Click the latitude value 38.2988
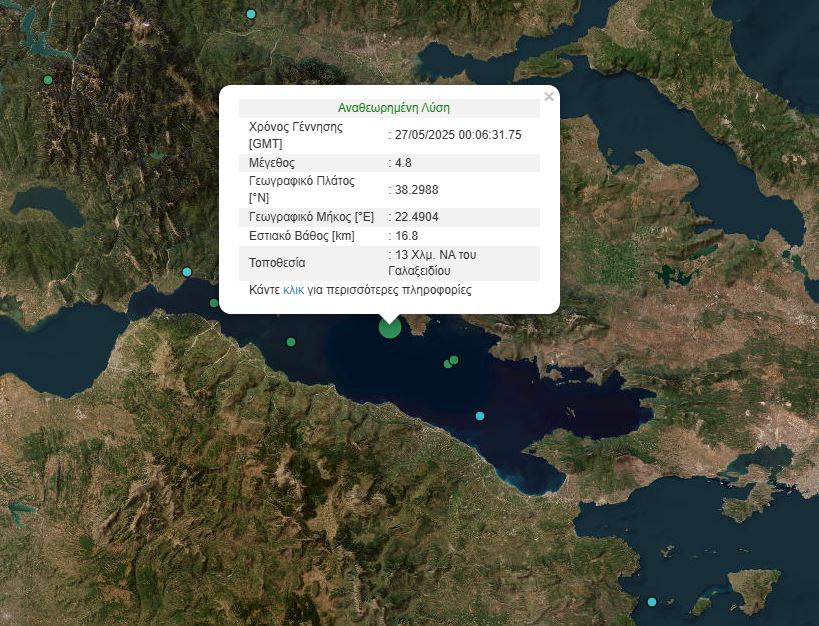The width and height of the screenshot is (819, 626). pyautogui.click(x=416, y=190)
